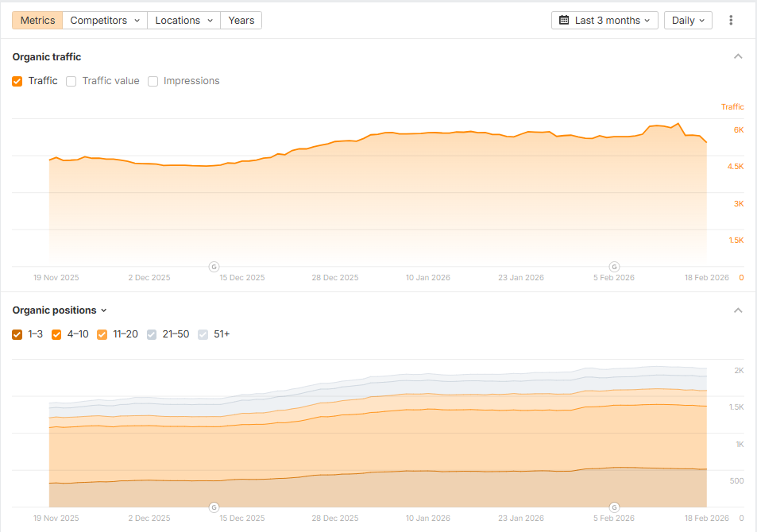Enable the 21–50 positions checkbox

click(x=152, y=334)
